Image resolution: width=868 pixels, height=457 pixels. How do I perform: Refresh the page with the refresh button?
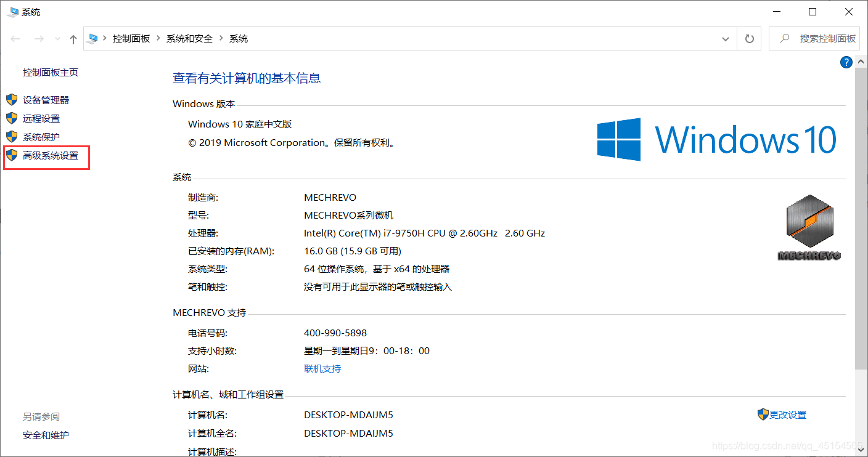pos(750,39)
